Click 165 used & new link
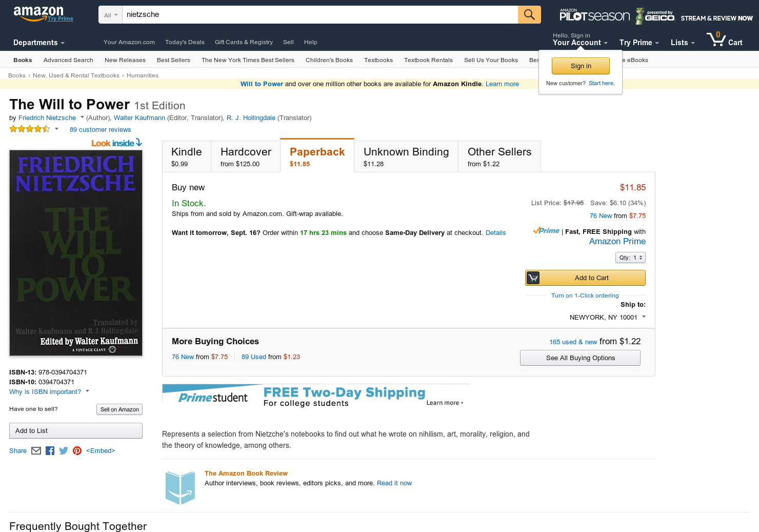Viewport: 759px width, 532px height. [x=573, y=342]
